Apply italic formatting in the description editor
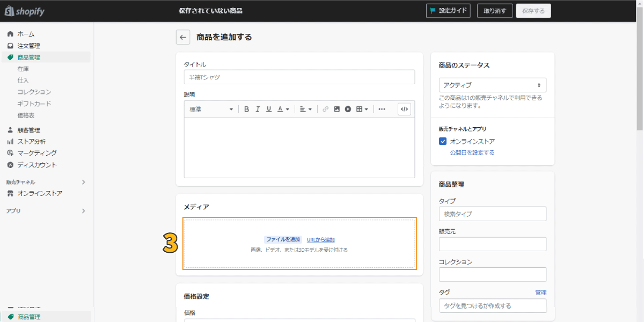The width and height of the screenshot is (644, 322). coord(258,109)
